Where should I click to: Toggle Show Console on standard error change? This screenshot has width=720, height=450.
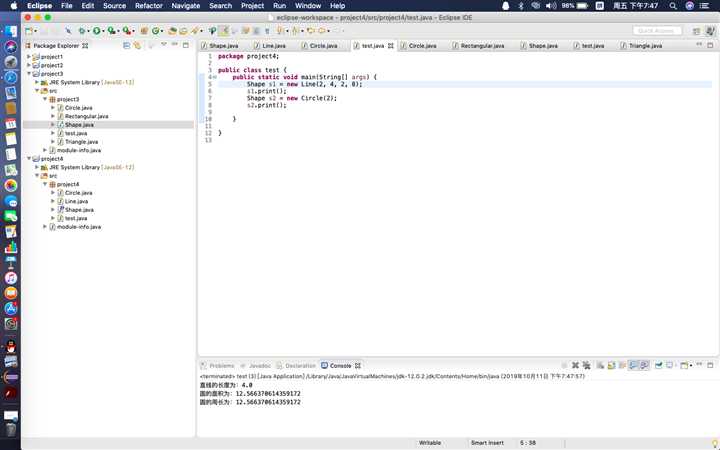point(644,366)
